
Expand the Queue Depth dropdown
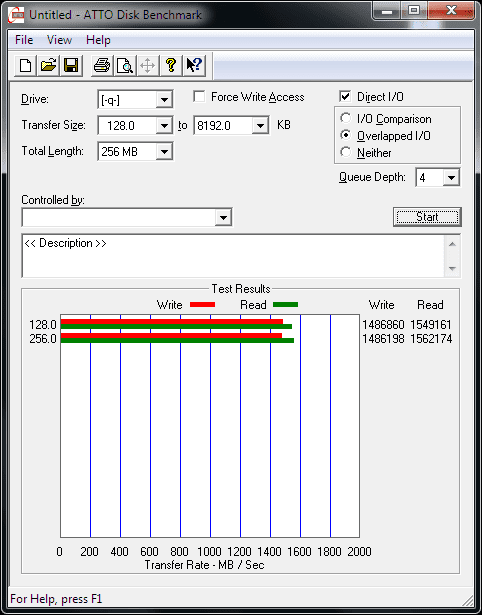click(x=451, y=178)
